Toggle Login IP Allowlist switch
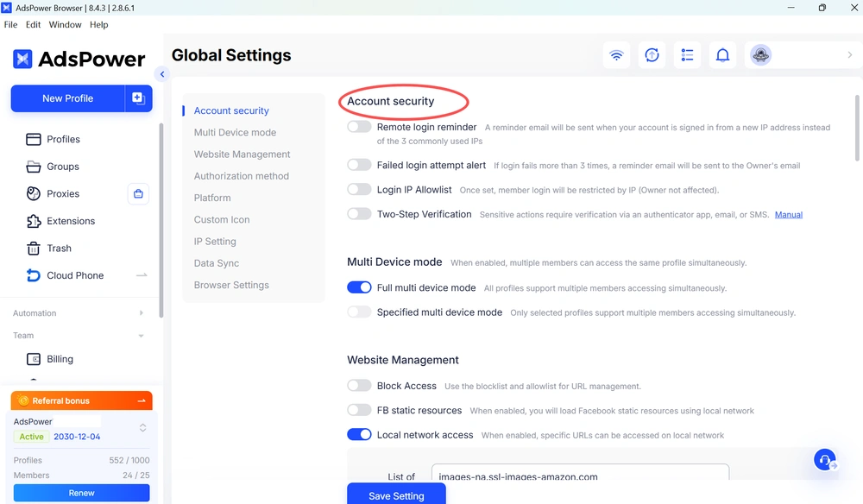This screenshot has height=504, width=863. pyautogui.click(x=359, y=190)
